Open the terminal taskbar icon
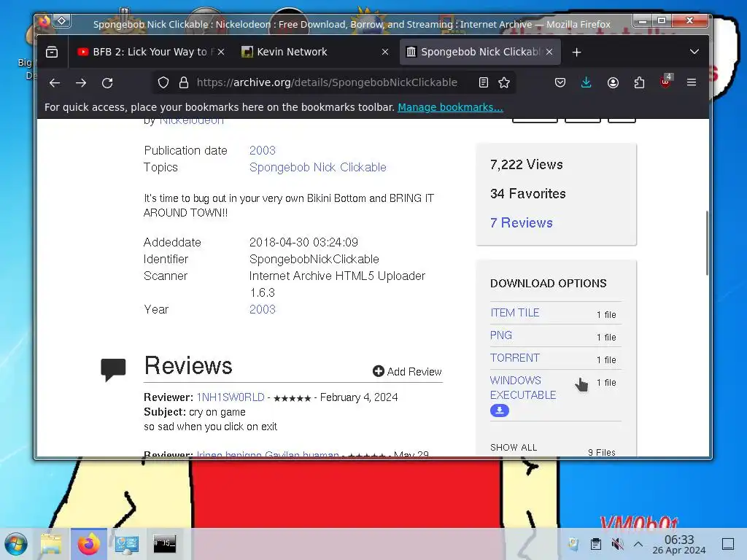The image size is (747, 560). coord(164,544)
